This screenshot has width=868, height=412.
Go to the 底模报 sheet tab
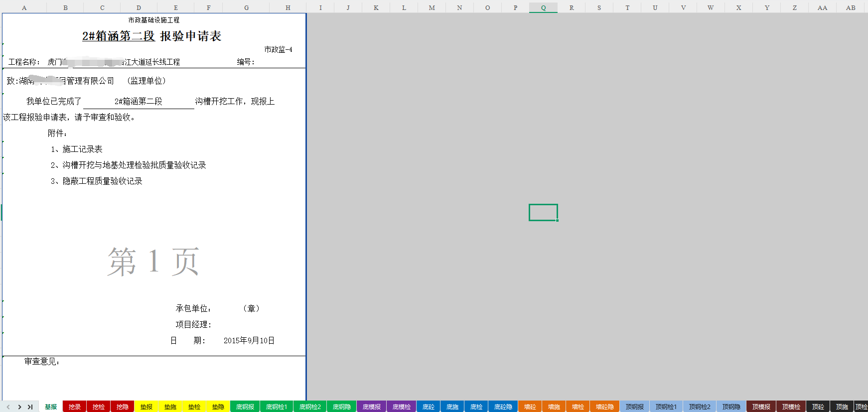point(372,407)
